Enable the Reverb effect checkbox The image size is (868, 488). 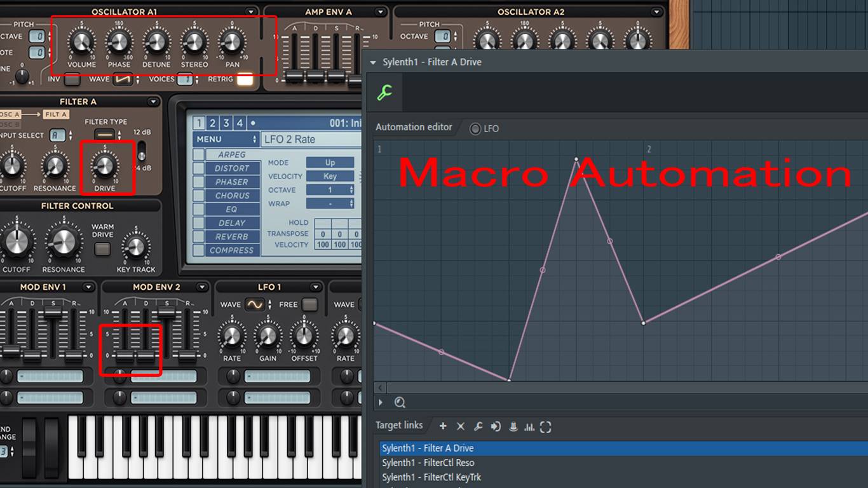[x=199, y=236]
